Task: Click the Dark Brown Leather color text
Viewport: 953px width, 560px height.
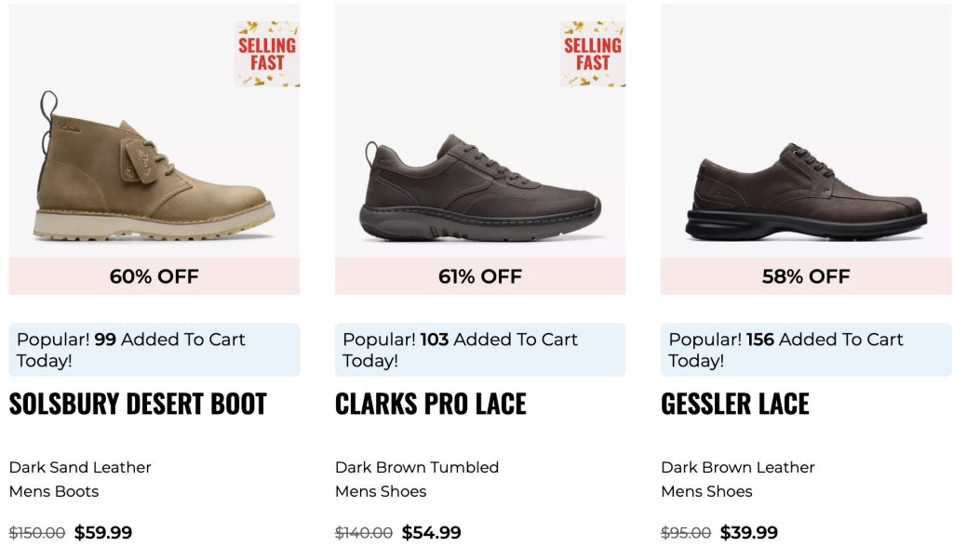Action: click(x=738, y=467)
